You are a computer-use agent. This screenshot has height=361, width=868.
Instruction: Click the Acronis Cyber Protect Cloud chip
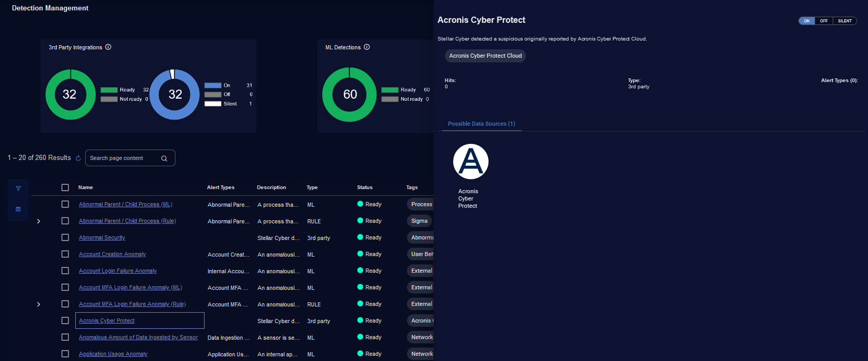point(485,56)
